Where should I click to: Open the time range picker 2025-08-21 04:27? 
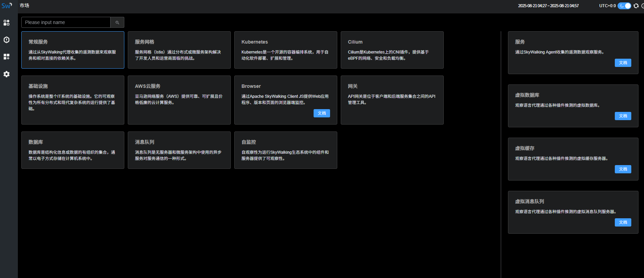point(549,6)
